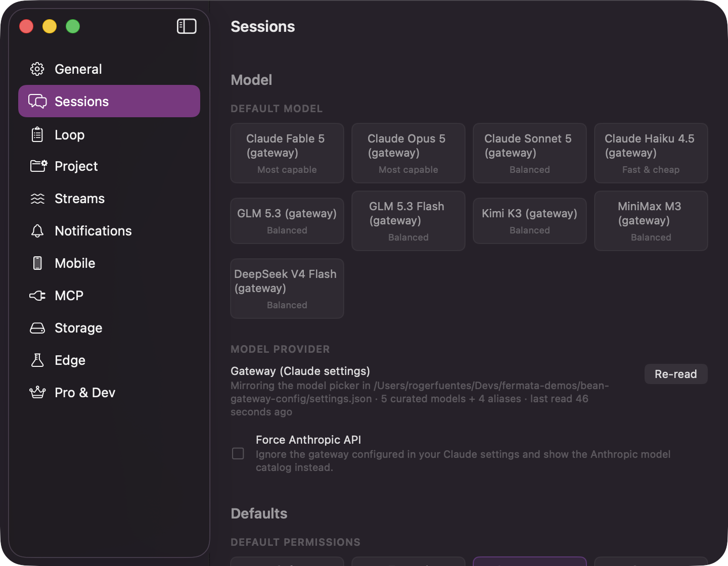Click the Re-read button
728x566 pixels.
676,374
